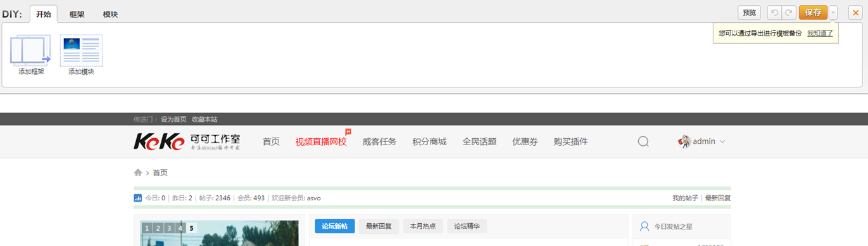Click the admin avatar icon
The width and height of the screenshot is (868, 246).
point(684,141)
